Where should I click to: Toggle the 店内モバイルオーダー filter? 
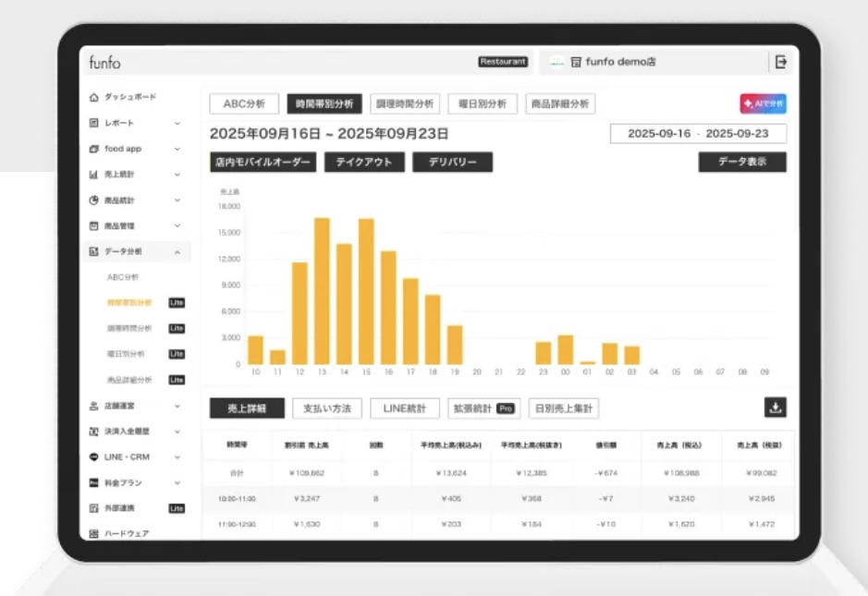[x=263, y=162]
